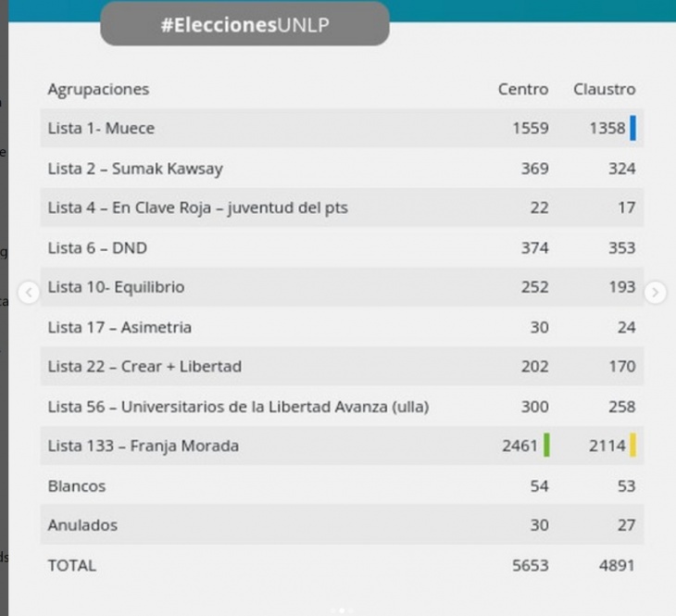Pick the Lista 10- Equilibrio row

(342, 287)
